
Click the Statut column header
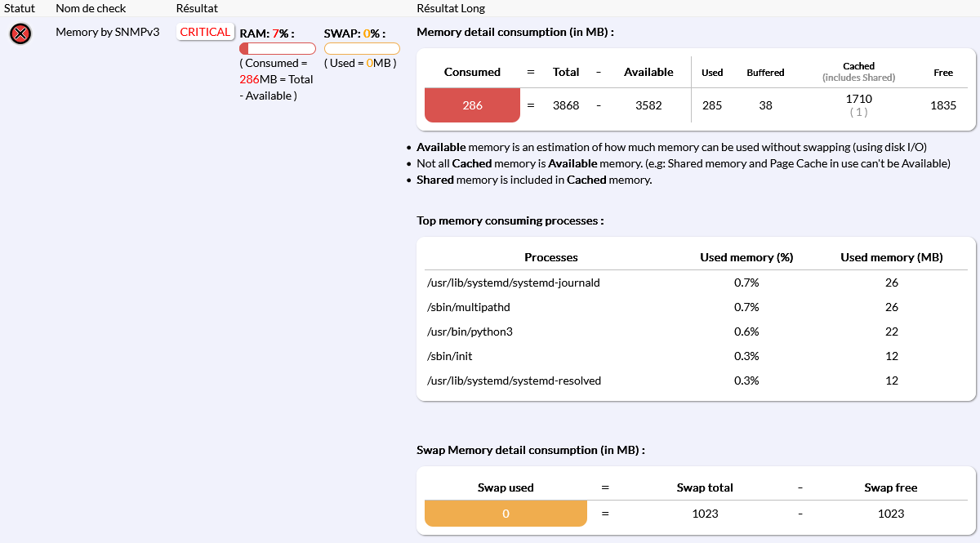pyautogui.click(x=20, y=8)
